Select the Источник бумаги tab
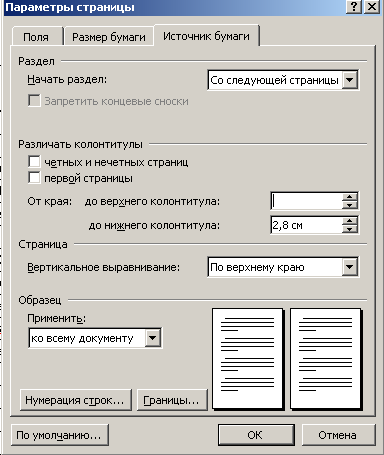Viewport: 384px width, 455px height. [x=206, y=36]
